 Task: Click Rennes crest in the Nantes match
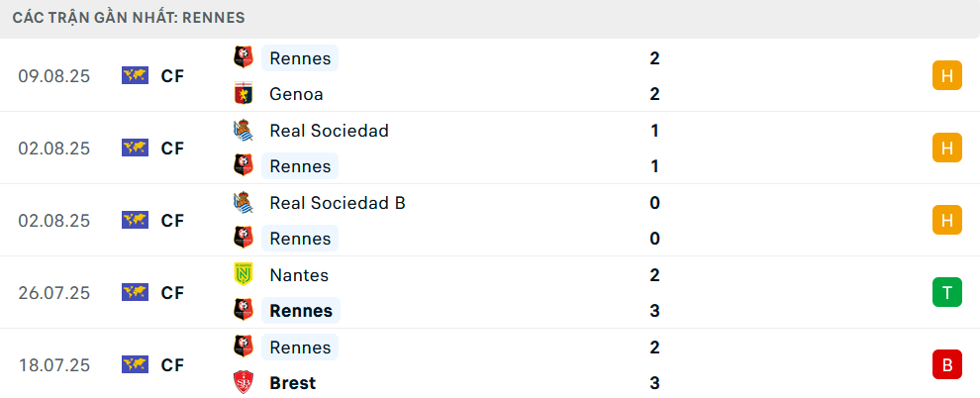click(243, 311)
